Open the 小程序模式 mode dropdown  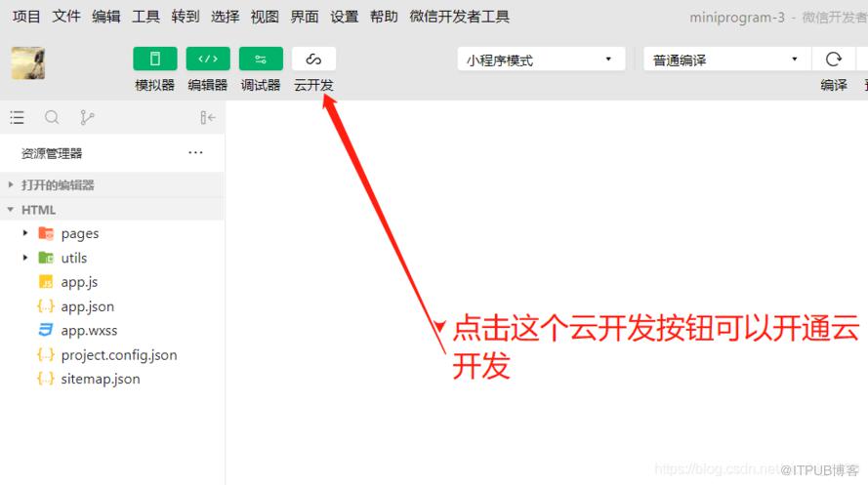(541, 60)
